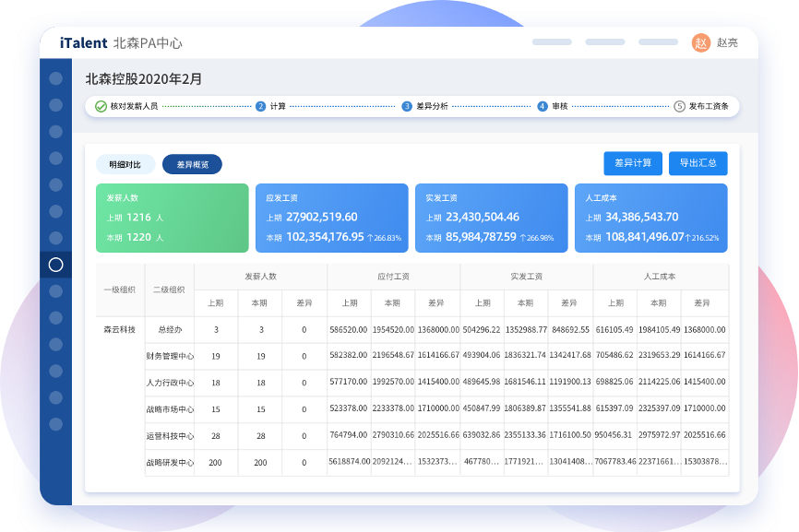Image resolution: width=799 pixels, height=532 pixels.
Task: Click the 战略研发中心 row label
Action: (170, 463)
